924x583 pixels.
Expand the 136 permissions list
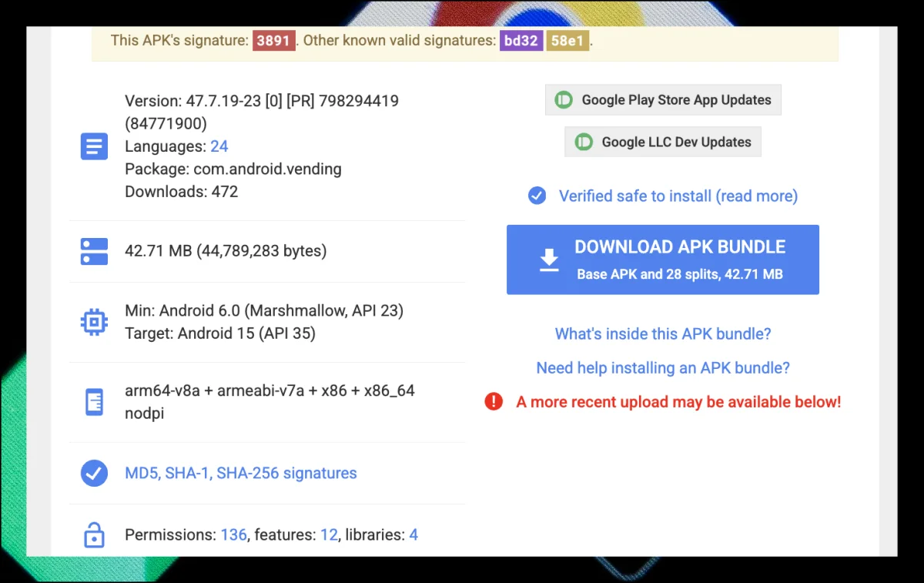[x=233, y=534]
